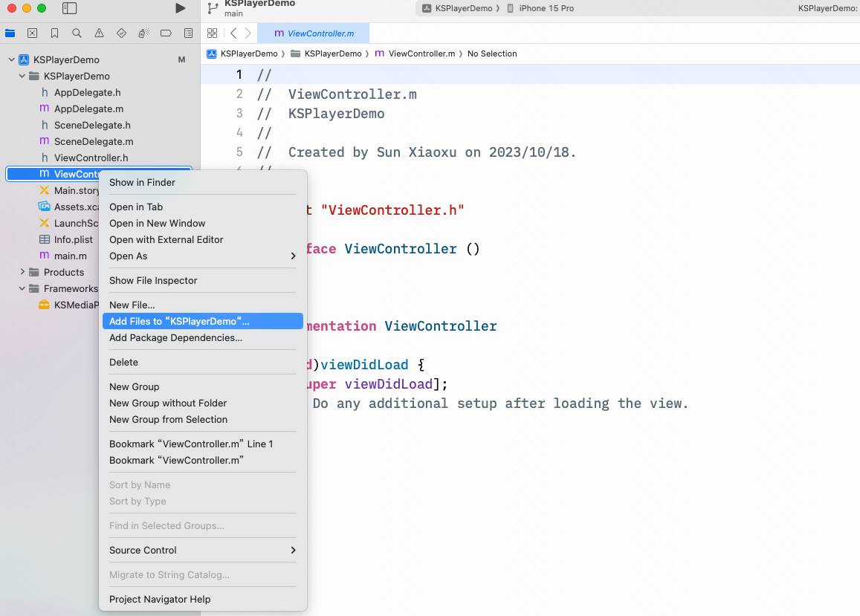Click No Selection in the jump bar
Screen dimensions: 860x616
[492, 54]
